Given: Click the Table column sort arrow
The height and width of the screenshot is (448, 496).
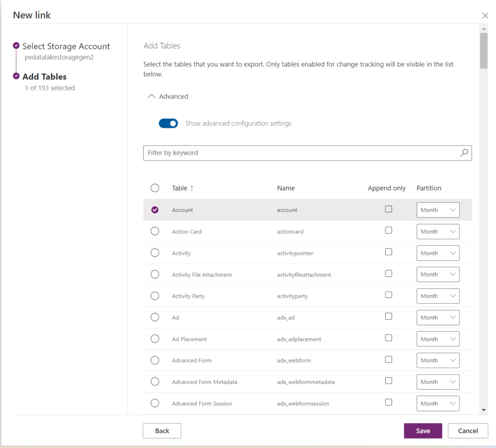Looking at the screenshot, I should click(192, 188).
